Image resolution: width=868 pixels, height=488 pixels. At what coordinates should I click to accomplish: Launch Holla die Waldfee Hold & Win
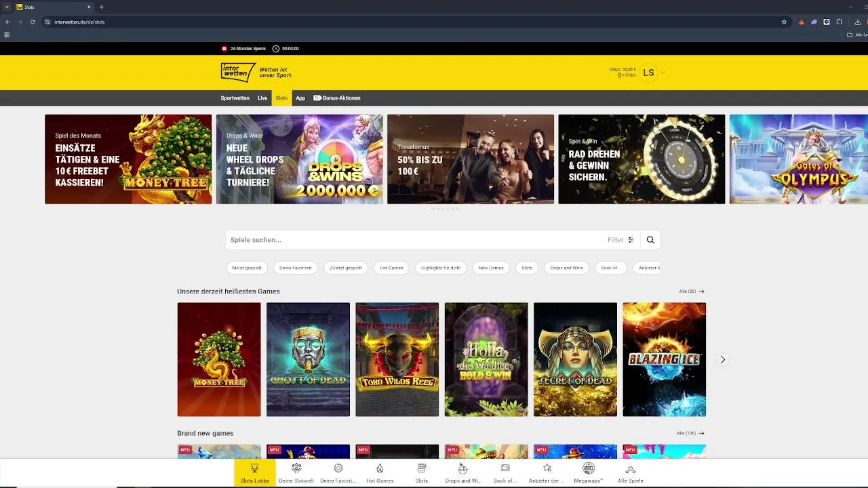[x=486, y=359]
